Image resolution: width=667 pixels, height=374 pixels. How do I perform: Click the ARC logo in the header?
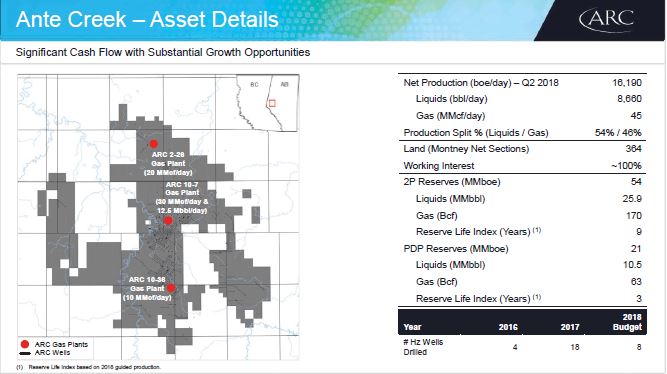607,20
